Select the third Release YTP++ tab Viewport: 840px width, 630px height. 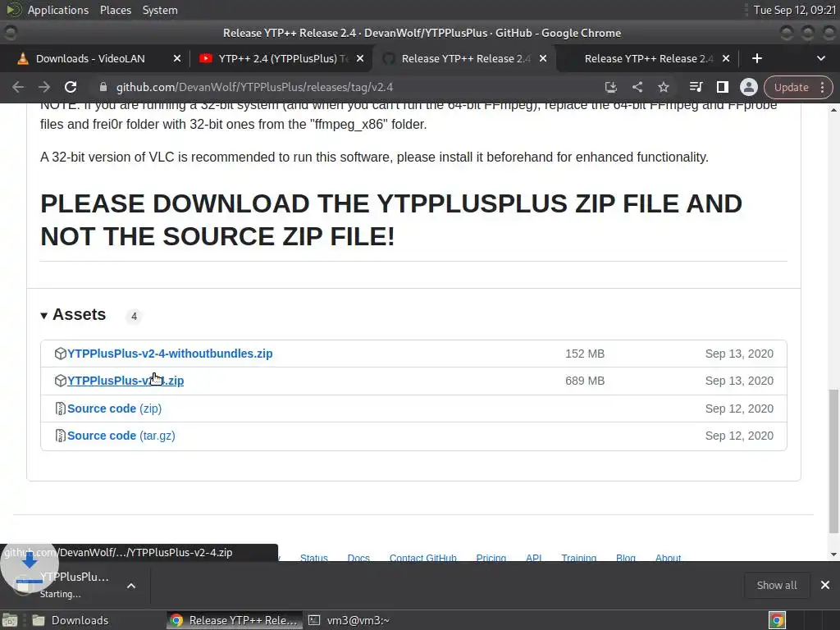(466, 58)
